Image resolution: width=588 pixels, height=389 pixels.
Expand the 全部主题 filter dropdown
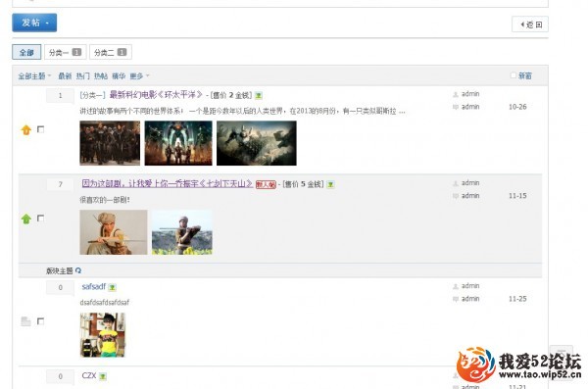(34, 76)
